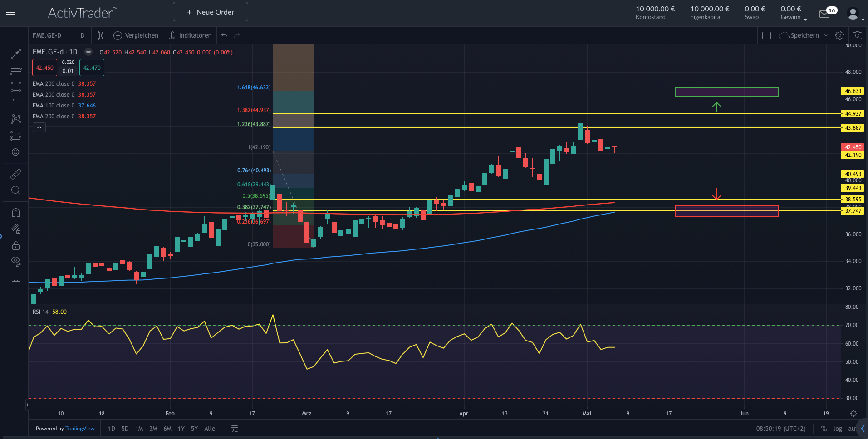This screenshot has height=439, width=868.
Task: Take a chart snapshot with camera icon
Action: pos(857,35)
